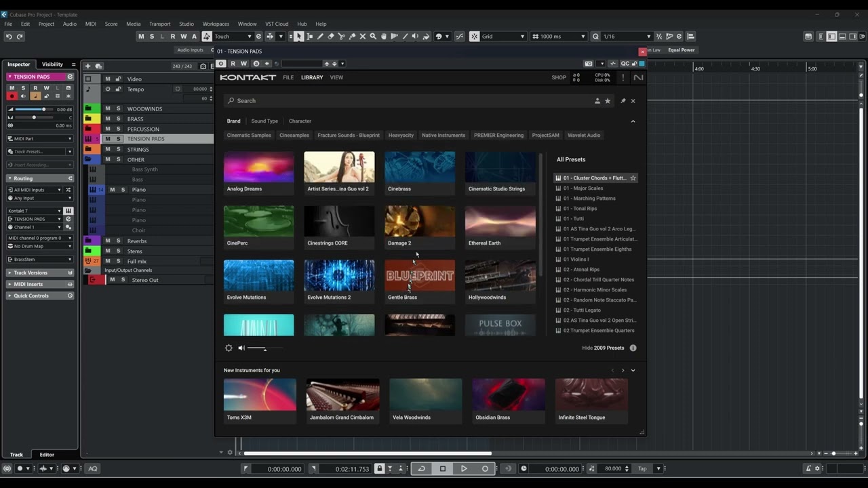Click the Add Track plus icon

click(87, 66)
